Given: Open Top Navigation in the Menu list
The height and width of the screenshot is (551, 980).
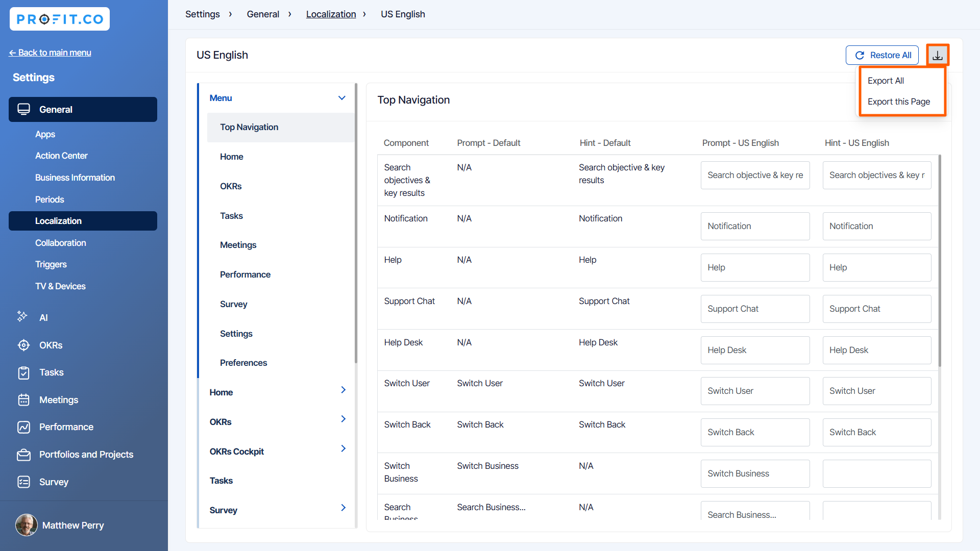Looking at the screenshot, I should pyautogui.click(x=281, y=127).
